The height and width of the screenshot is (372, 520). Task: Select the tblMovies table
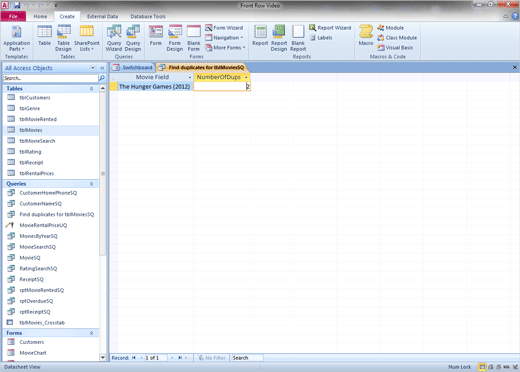[51, 130]
